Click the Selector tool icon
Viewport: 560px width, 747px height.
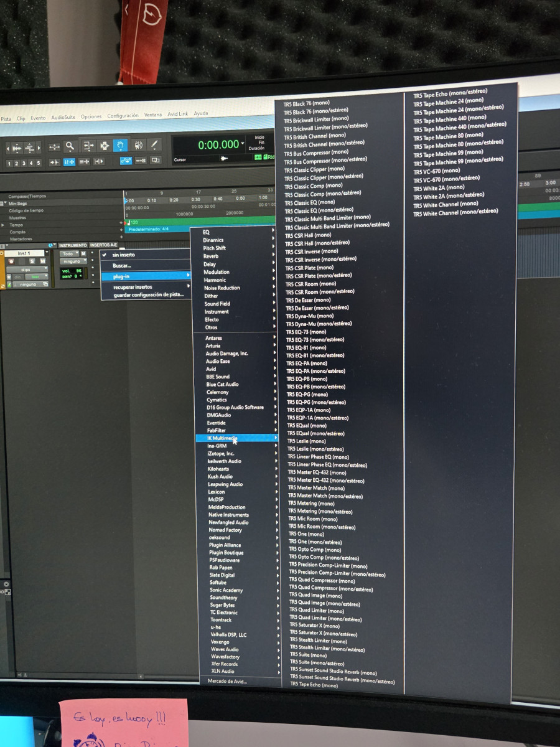click(x=104, y=146)
